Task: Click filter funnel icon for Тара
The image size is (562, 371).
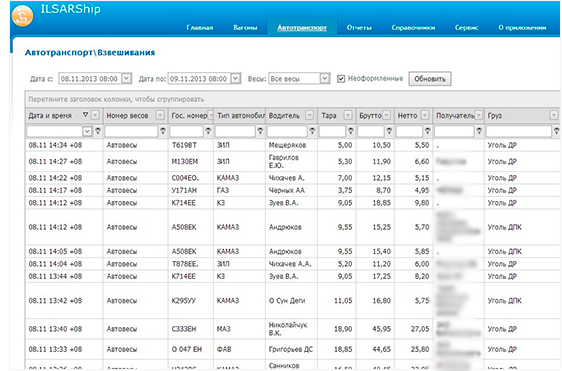Action: click(x=351, y=131)
